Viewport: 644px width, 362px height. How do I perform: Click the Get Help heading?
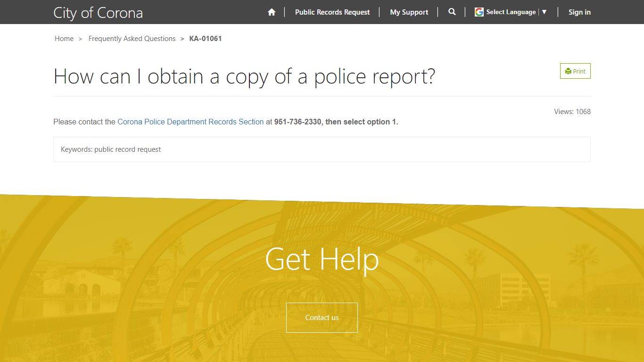pyautogui.click(x=322, y=259)
